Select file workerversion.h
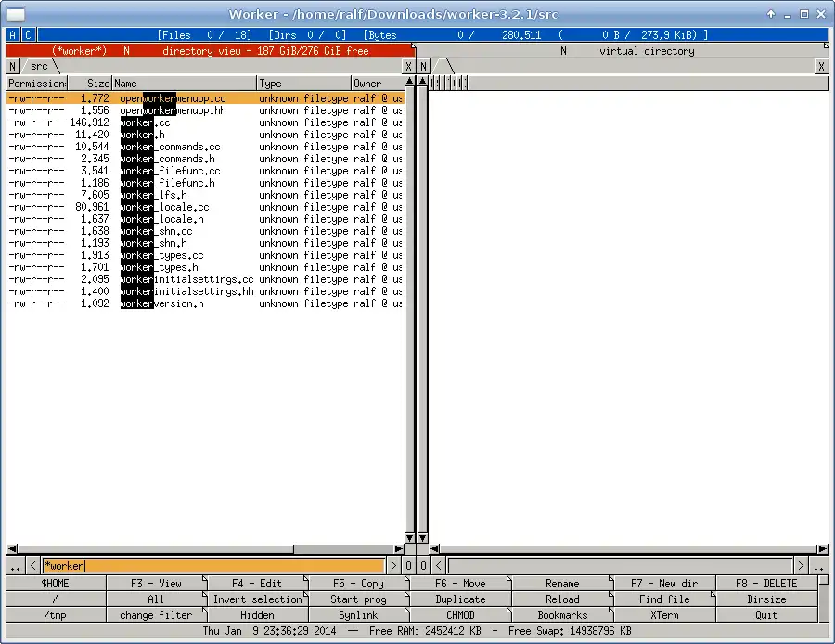This screenshot has width=835, height=644. pos(206,303)
